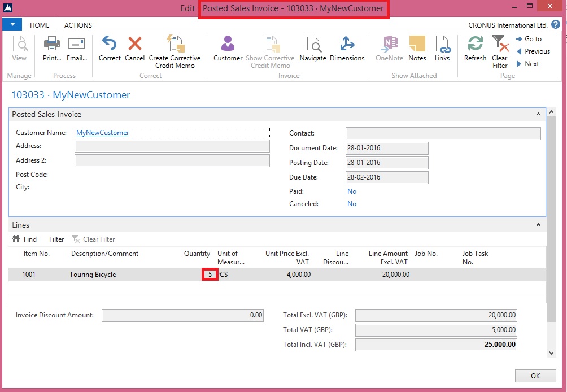This screenshot has width=567, height=392.
Task: Click the Find button in Lines
Action: pyautogui.click(x=24, y=239)
